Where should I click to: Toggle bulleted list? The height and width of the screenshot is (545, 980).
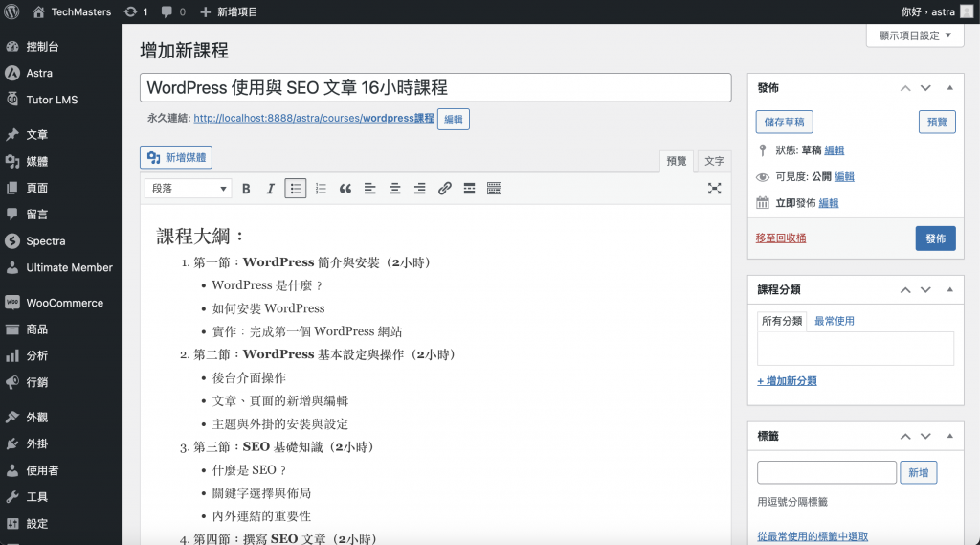(x=296, y=189)
